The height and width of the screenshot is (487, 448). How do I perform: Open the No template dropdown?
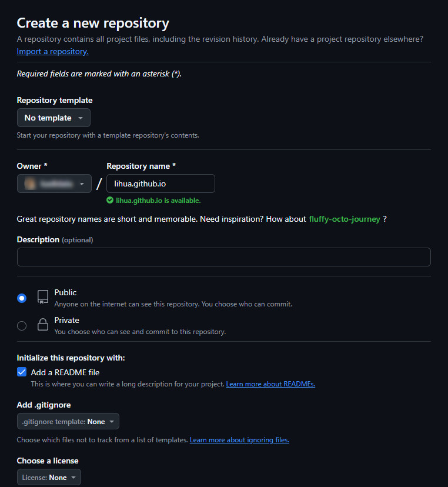pyautogui.click(x=54, y=118)
